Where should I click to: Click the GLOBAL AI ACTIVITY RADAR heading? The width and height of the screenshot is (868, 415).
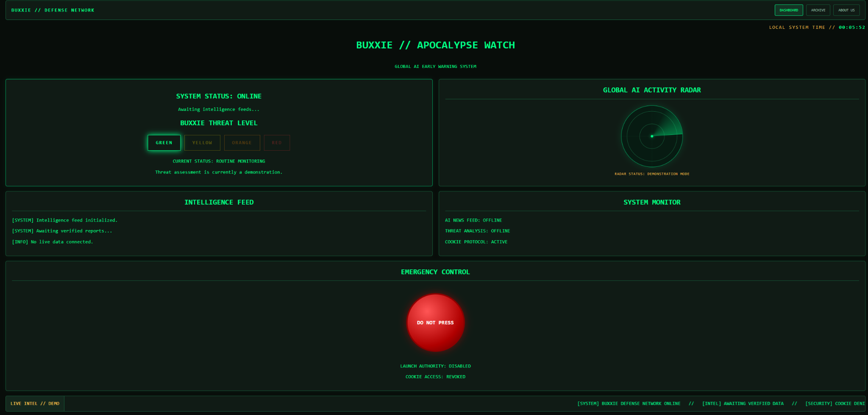click(x=652, y=90)
